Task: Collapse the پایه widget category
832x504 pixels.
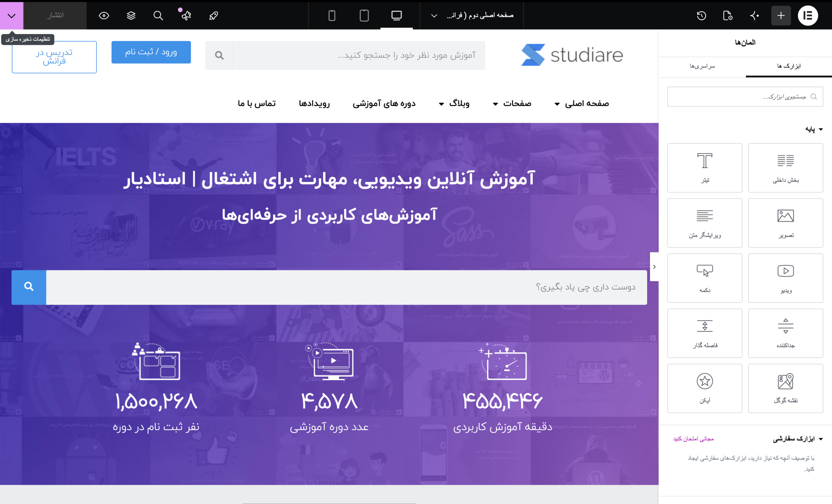Action: coord(814,129)
